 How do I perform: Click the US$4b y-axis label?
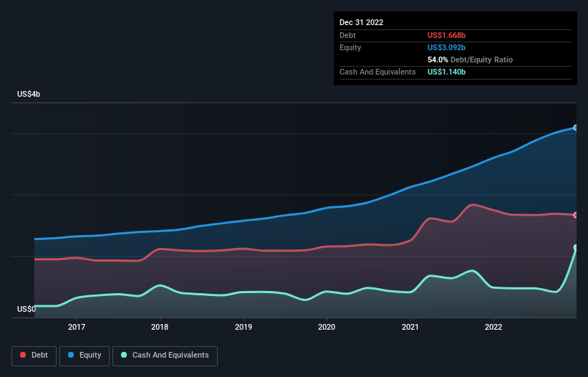tap(29, 95)
